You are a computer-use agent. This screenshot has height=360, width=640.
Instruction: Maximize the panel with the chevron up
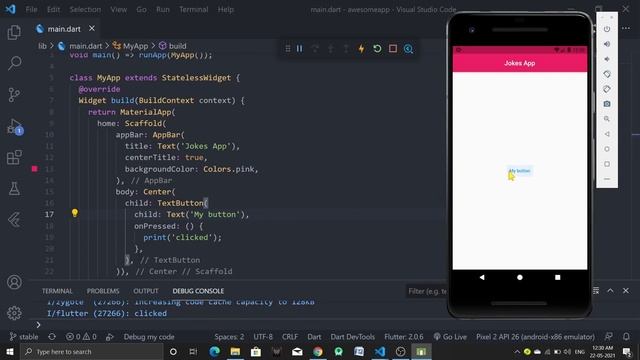click(x=610, y=291)
